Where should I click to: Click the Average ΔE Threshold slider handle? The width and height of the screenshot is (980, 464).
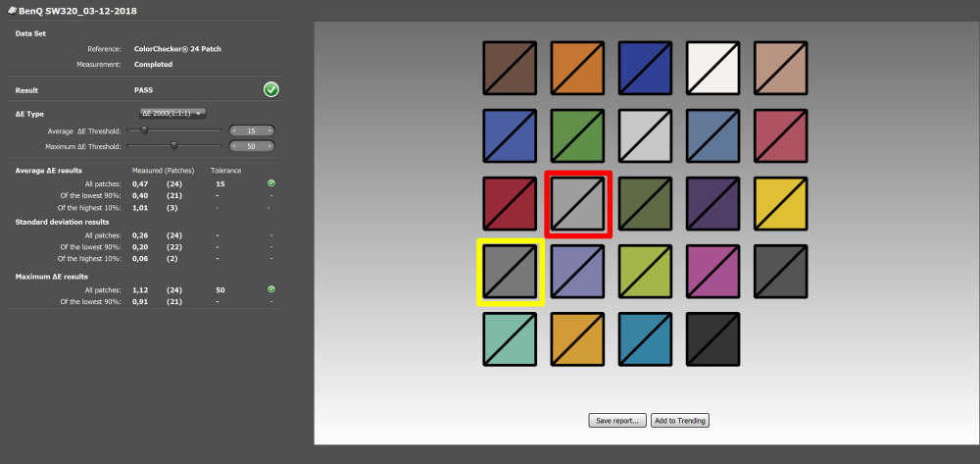[144, 130]
